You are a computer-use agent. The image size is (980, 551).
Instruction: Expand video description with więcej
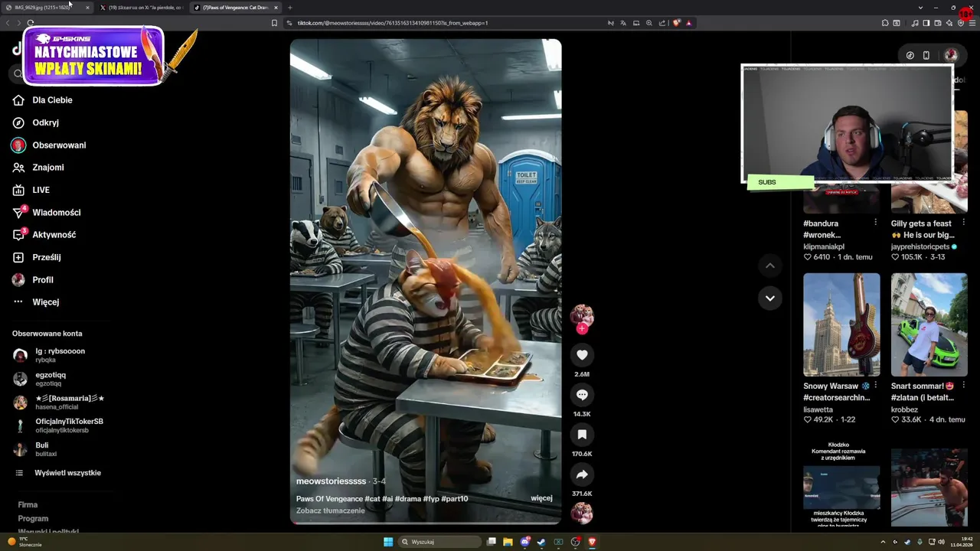click(541, 498)
